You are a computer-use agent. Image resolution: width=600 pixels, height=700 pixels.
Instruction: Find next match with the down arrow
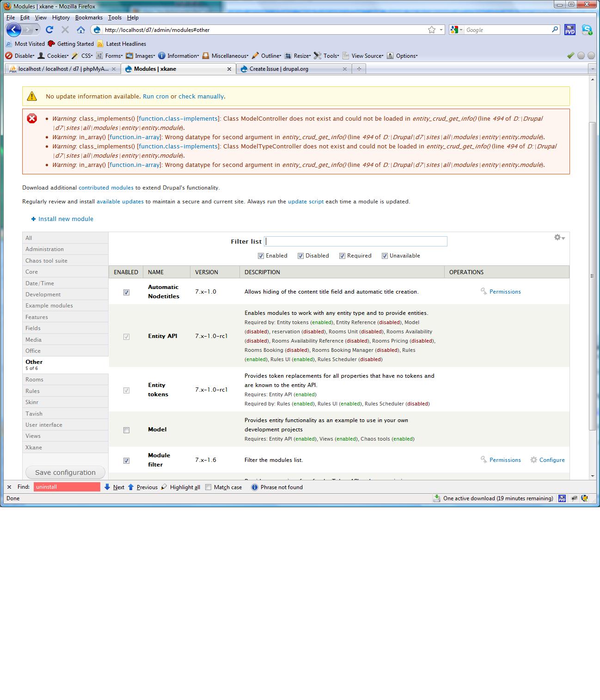coord(107,487)
